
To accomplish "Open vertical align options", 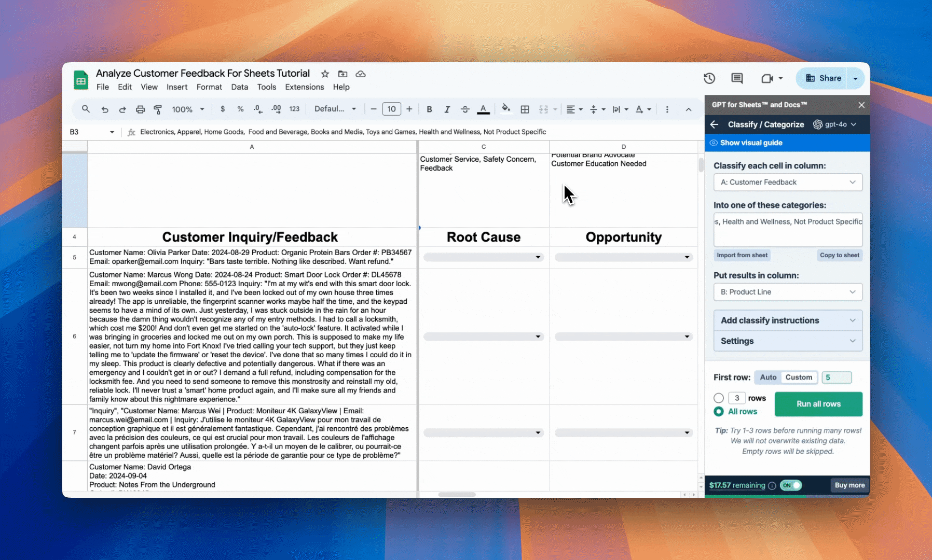I will 598,109.
